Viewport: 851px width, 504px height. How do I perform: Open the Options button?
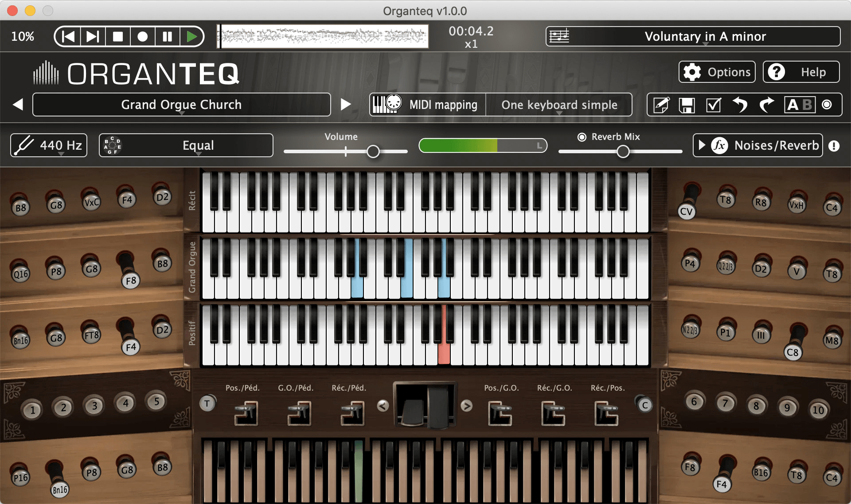717,72
